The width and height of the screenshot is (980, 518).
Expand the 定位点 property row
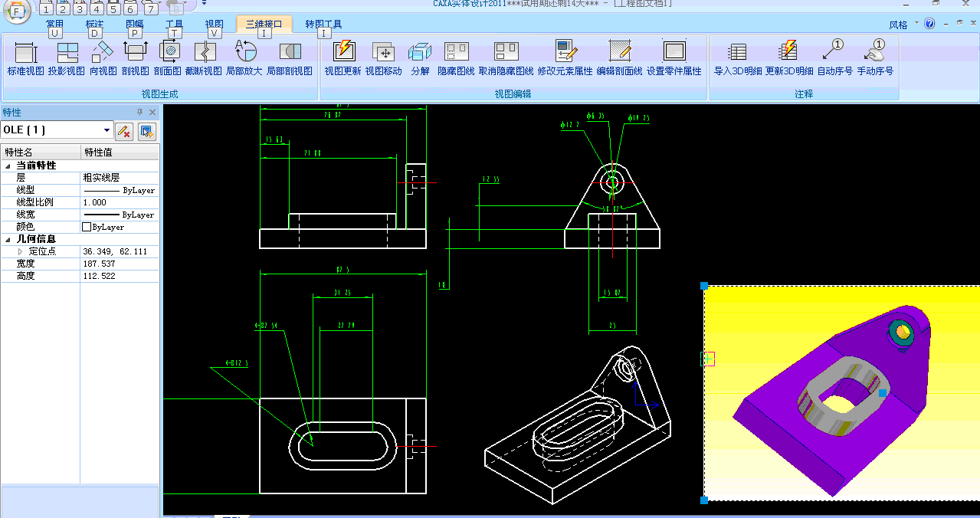tap(21, 251)
